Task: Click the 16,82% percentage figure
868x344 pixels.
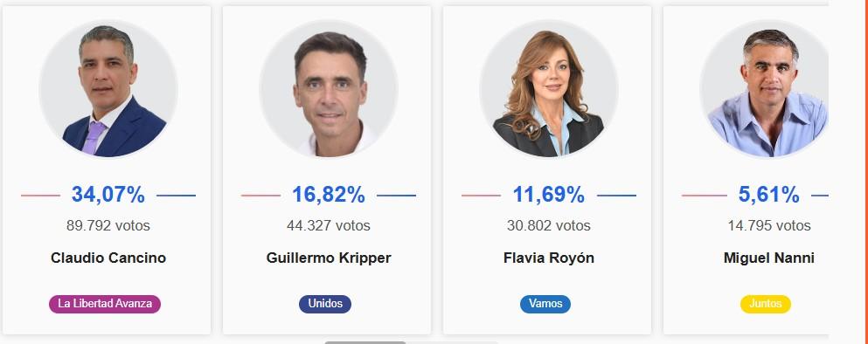Action: coord(329,195)
